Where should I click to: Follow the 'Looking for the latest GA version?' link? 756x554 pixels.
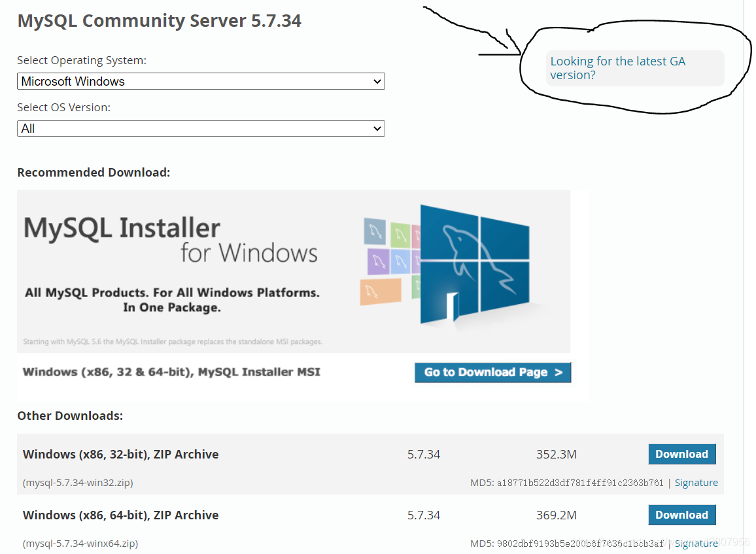pyautogui.click(x=617, y=68)
